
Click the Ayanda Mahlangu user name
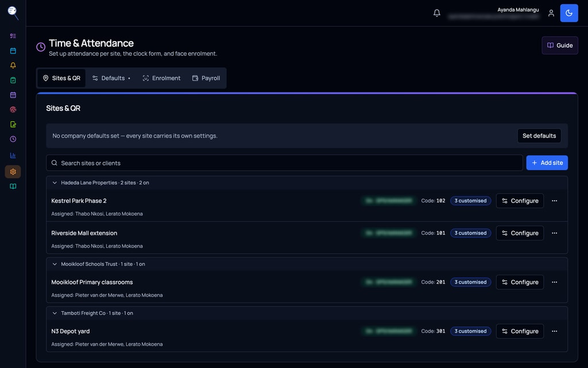point(518,10)
